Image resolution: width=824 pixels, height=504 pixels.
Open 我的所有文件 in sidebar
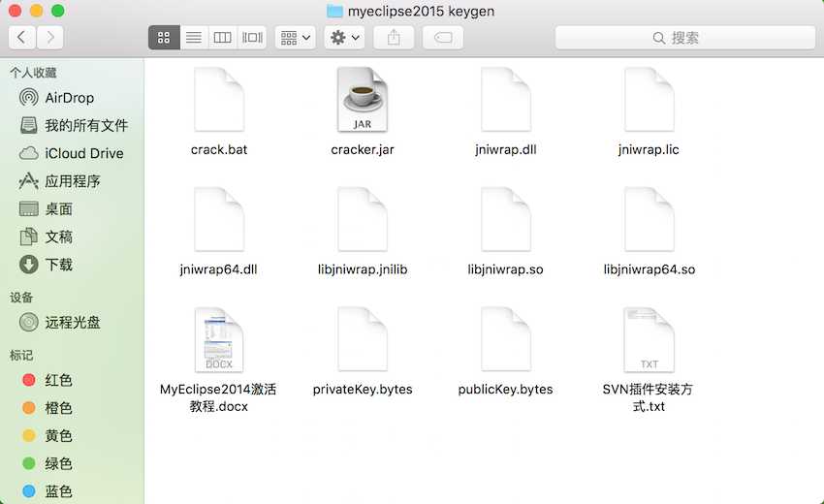point(72,126)
